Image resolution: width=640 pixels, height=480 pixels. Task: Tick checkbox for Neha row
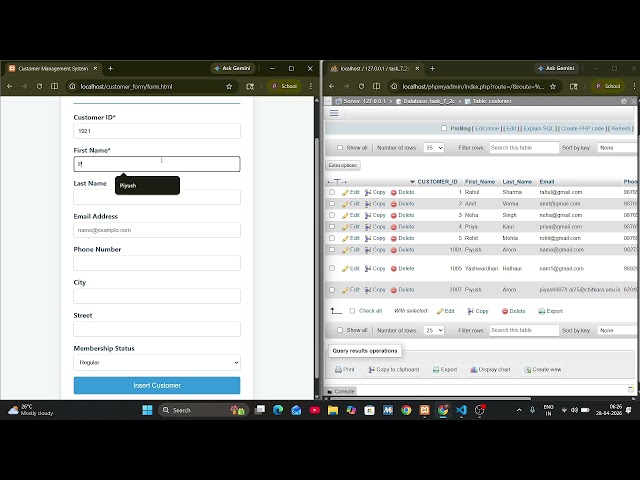tap(332, 215)
